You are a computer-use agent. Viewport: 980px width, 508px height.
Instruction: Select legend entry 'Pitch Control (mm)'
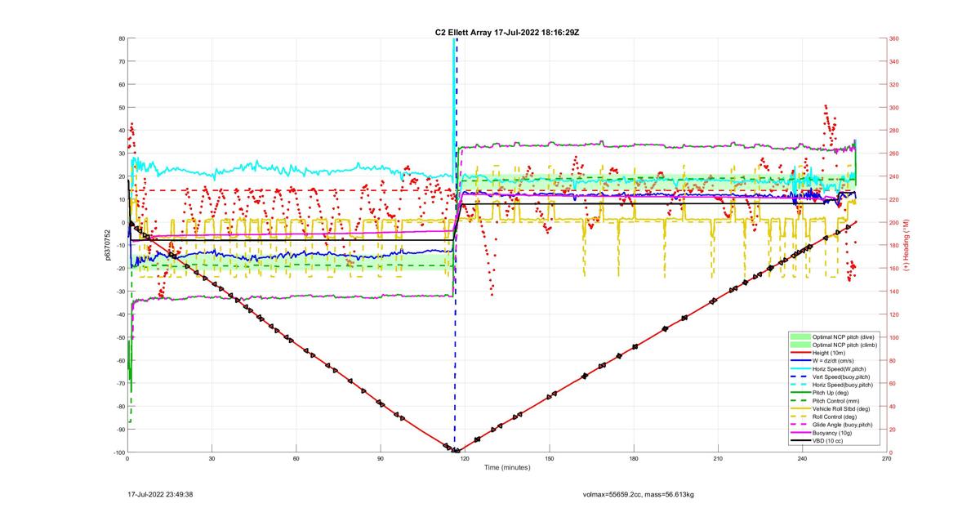click(x=836, y=401)
